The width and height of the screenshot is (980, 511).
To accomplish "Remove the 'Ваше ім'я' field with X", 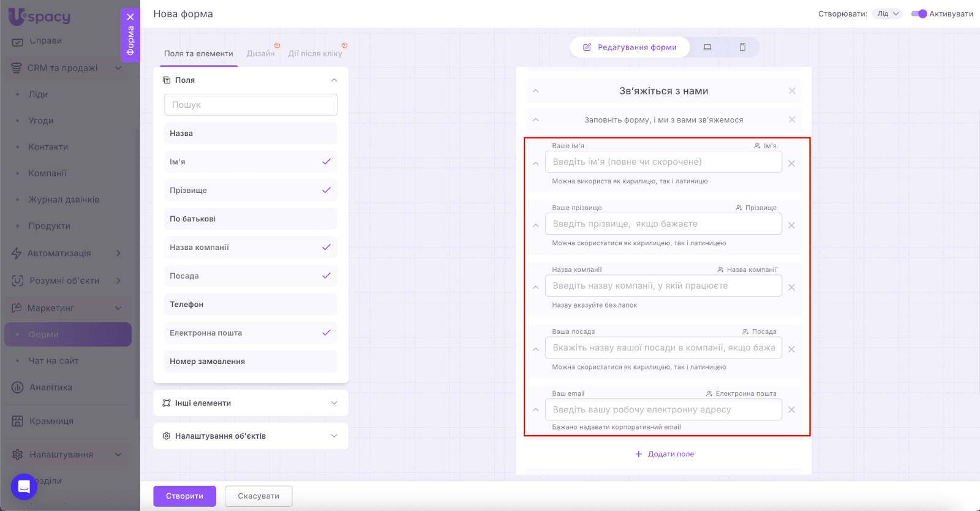I will pos(791,164).
